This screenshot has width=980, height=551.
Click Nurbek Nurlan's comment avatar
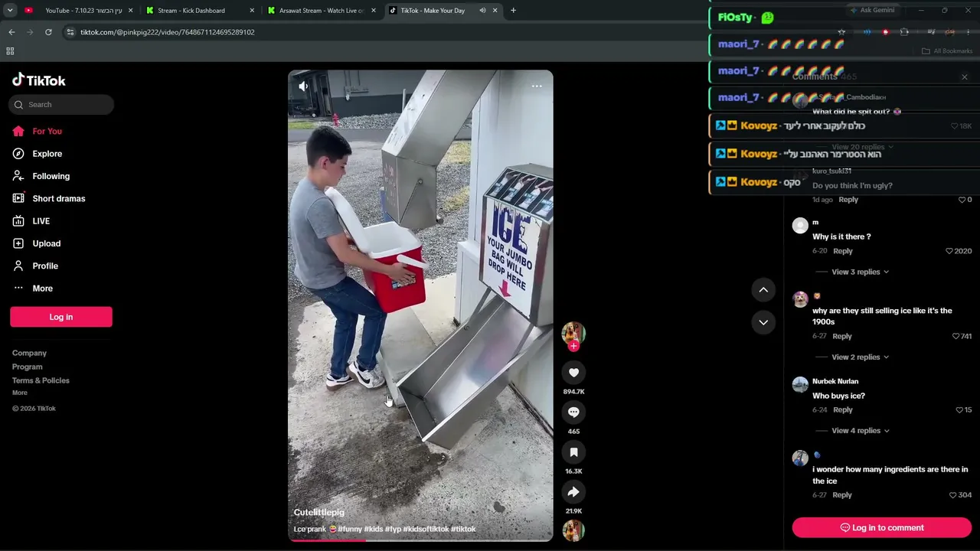click(800, 385)
